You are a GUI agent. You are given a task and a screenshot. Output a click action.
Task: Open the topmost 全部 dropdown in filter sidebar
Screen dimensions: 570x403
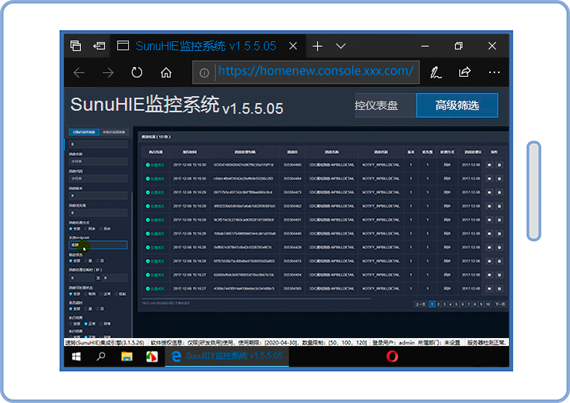[x=98, y=161]
